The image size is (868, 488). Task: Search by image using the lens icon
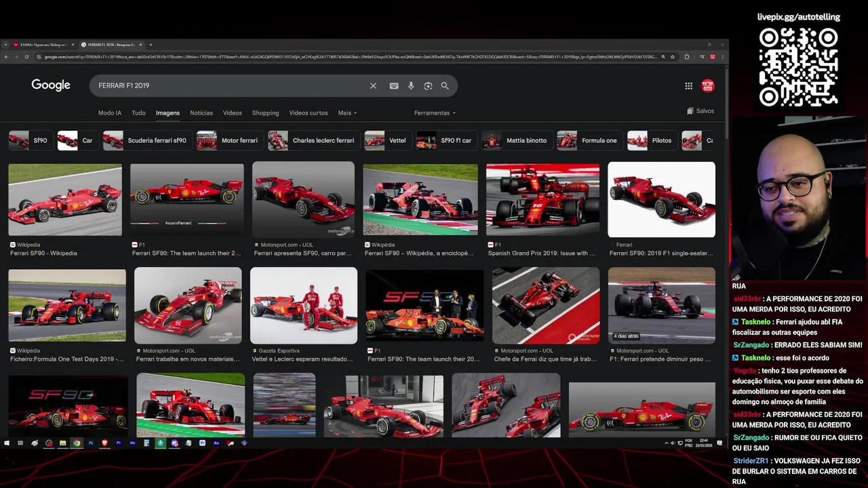point(428,85)
